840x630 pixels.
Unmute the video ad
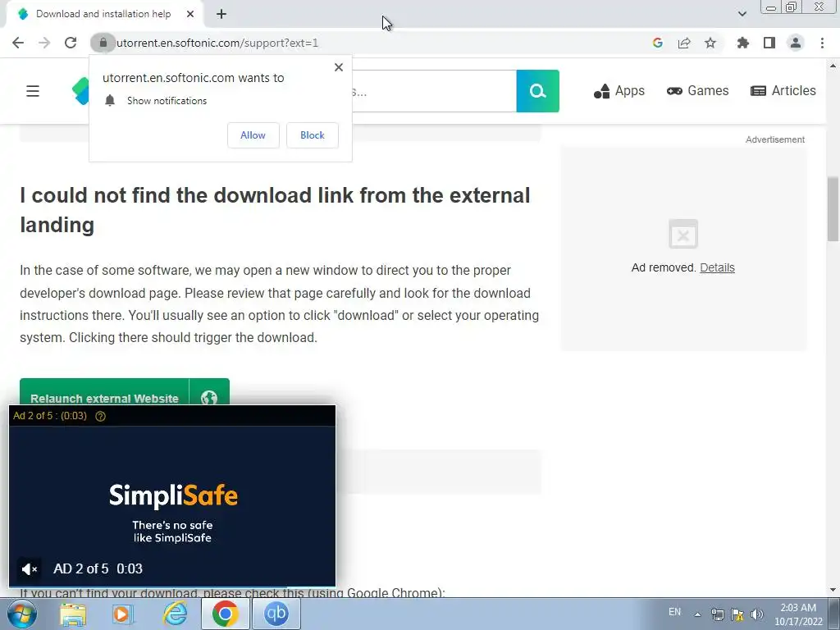tap(29, 569)
